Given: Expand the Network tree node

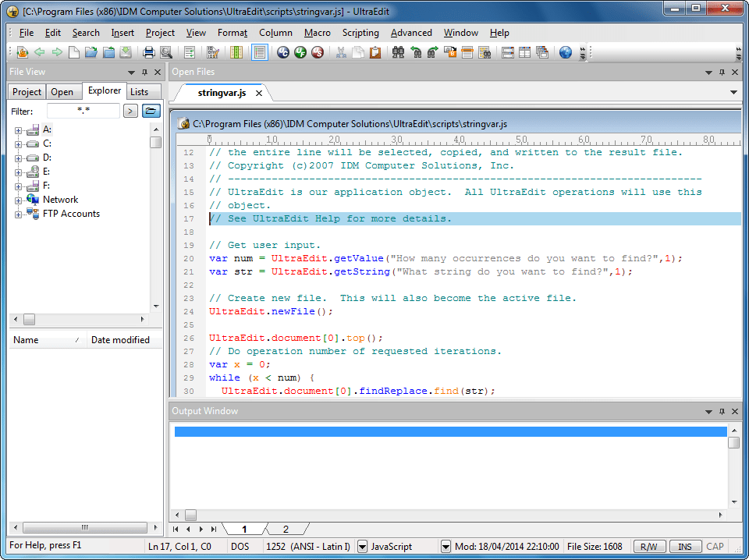Looking at the screenshot, I should (17, 200).
